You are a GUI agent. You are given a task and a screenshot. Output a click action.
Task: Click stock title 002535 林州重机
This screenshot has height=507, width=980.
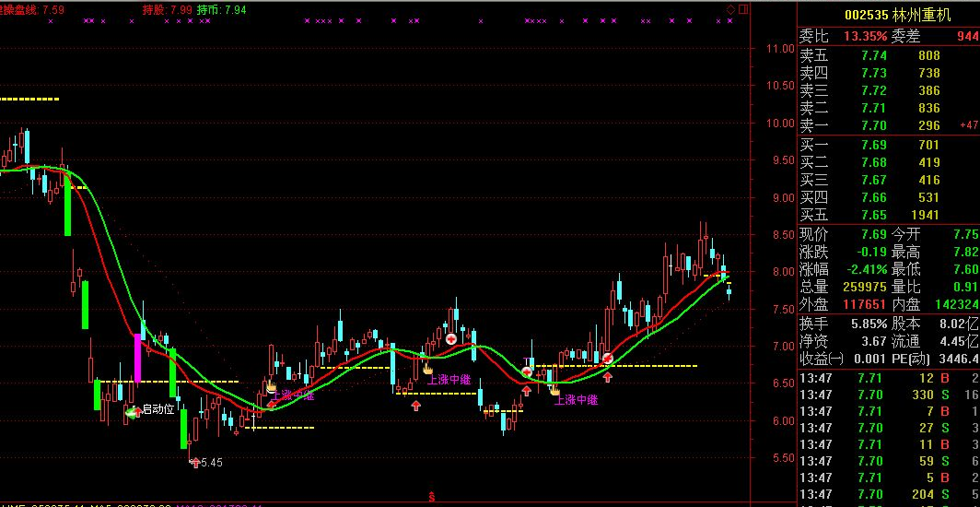point(898,15)
